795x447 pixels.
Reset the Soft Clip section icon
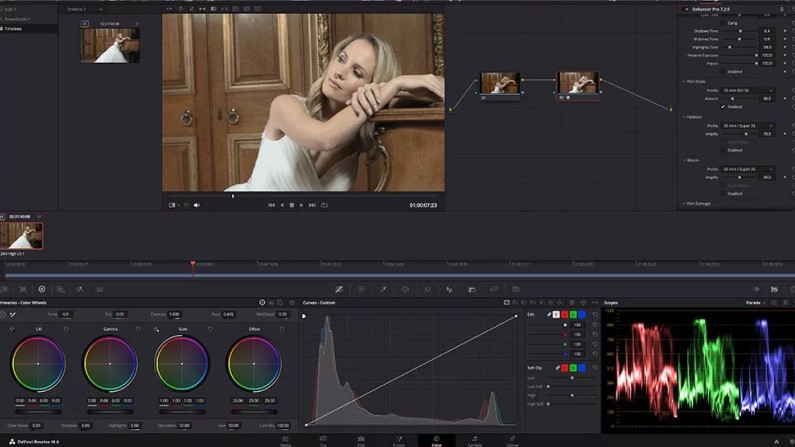(x=595, y=367)
